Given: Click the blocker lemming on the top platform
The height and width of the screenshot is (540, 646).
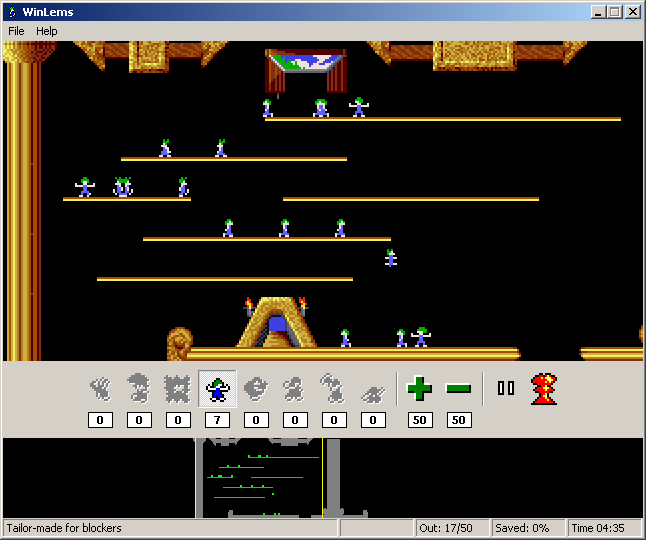Looking at the screenshot, I should [359, 107].
